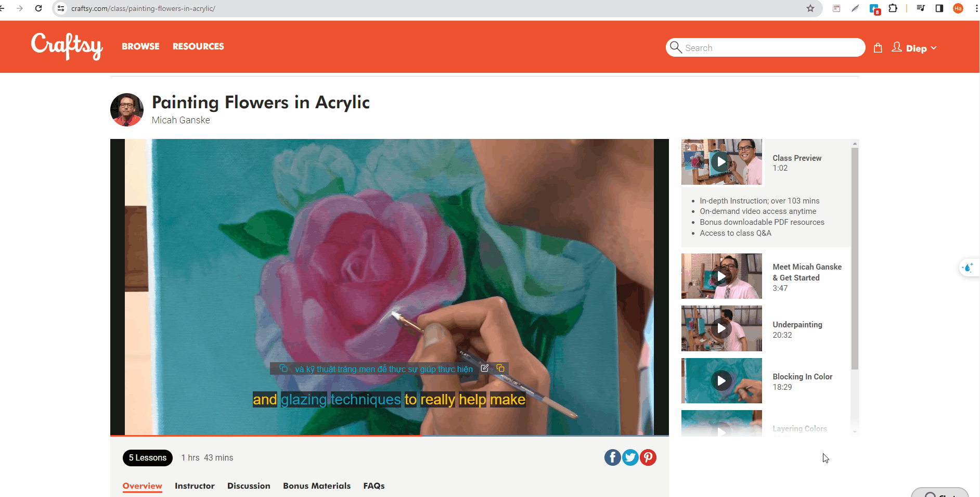Open the Micah Ganske instructor link
Screen dimensions: 980x497
[180, 120]
